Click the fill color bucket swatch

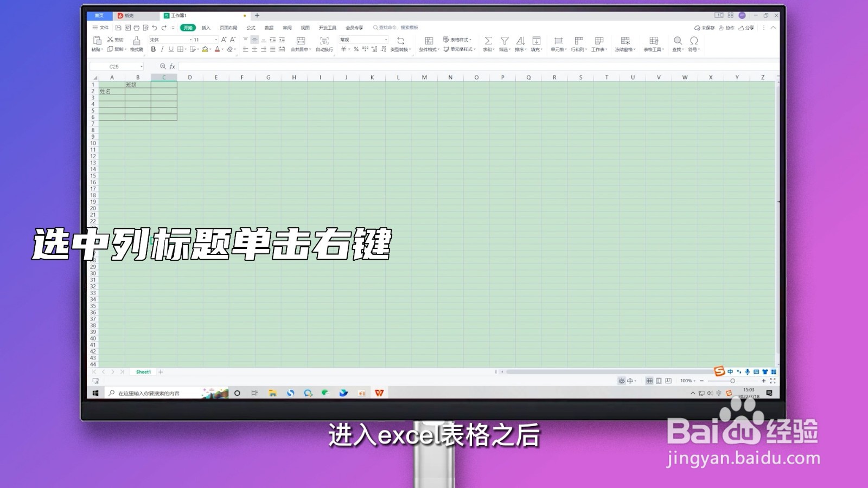pyautogui.click(x=205, y=49)
